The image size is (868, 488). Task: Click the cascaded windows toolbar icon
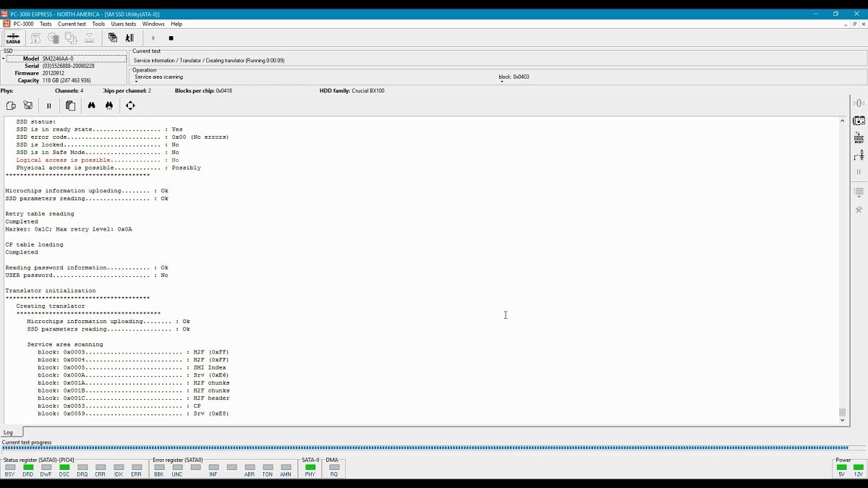pos(112,38)
